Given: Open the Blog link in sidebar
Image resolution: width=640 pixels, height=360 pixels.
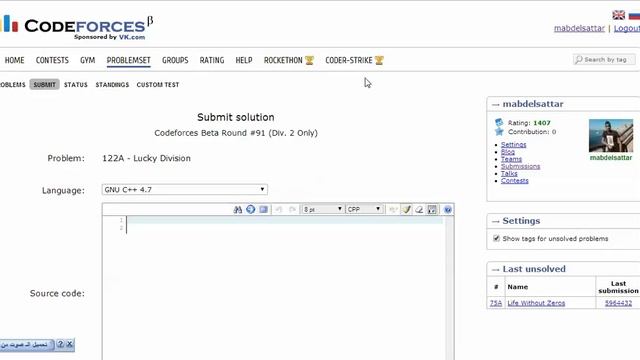Looking at the screenshot, I should pos(508,152).
